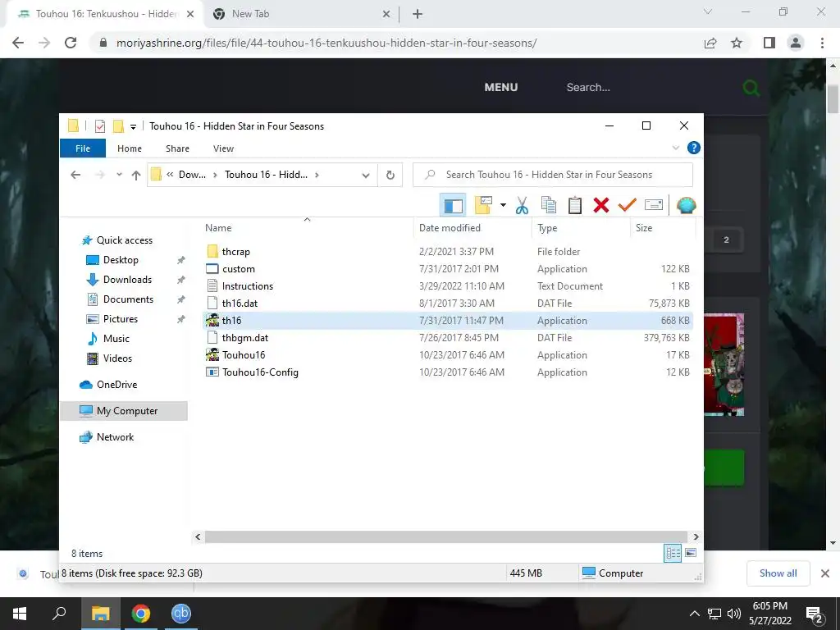
Task: Click the Cut scissors icon in Explorer toolbar
Action: [522, 205]
